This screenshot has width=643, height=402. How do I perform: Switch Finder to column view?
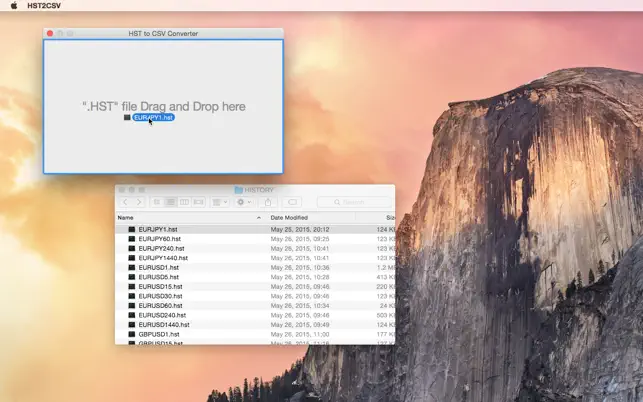[x=184, y=202]
